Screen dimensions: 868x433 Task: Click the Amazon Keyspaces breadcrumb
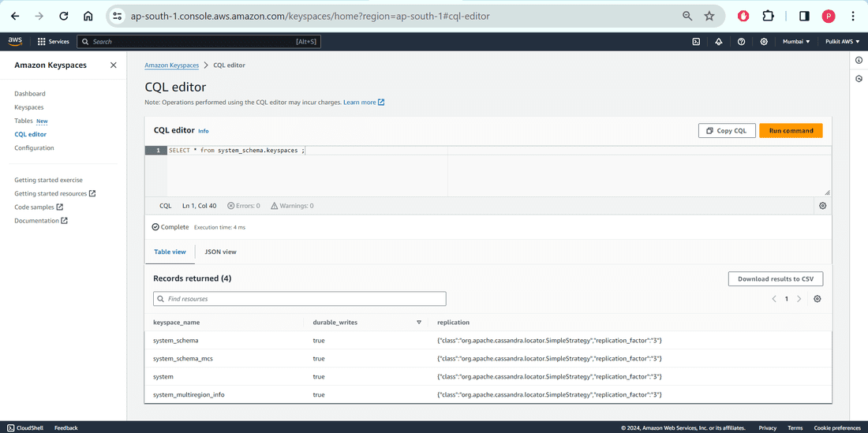coord(171,65)
